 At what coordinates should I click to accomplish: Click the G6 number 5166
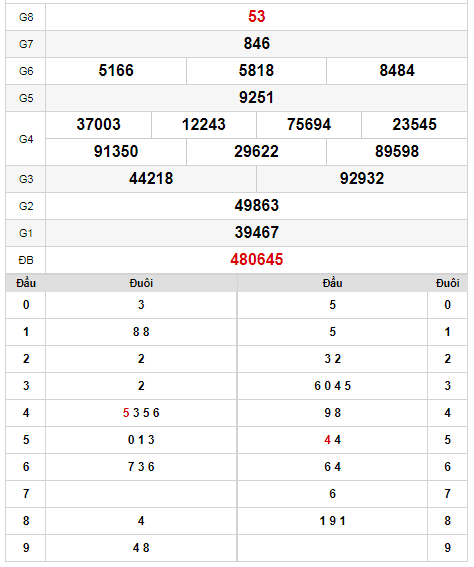(116, 71)
